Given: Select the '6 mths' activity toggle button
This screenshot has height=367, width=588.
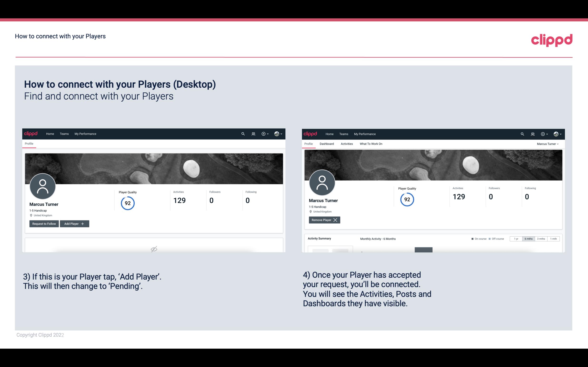Looking at the screenshot, I should (x=528, y=238).
